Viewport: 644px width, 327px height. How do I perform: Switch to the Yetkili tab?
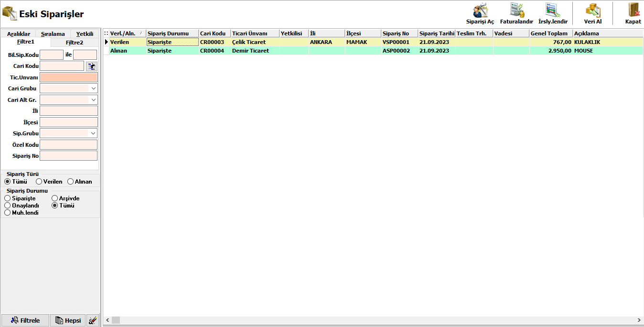pos(85,34)
